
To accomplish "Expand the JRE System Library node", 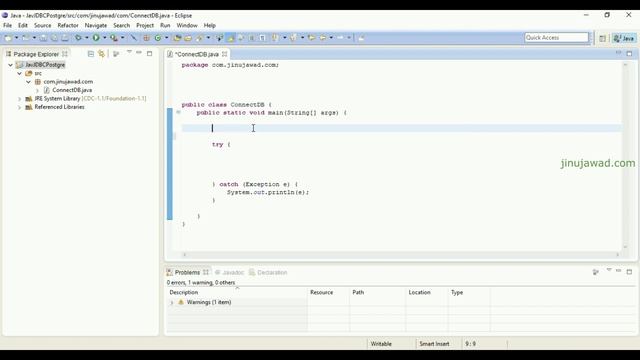I will tap(19, 99).
